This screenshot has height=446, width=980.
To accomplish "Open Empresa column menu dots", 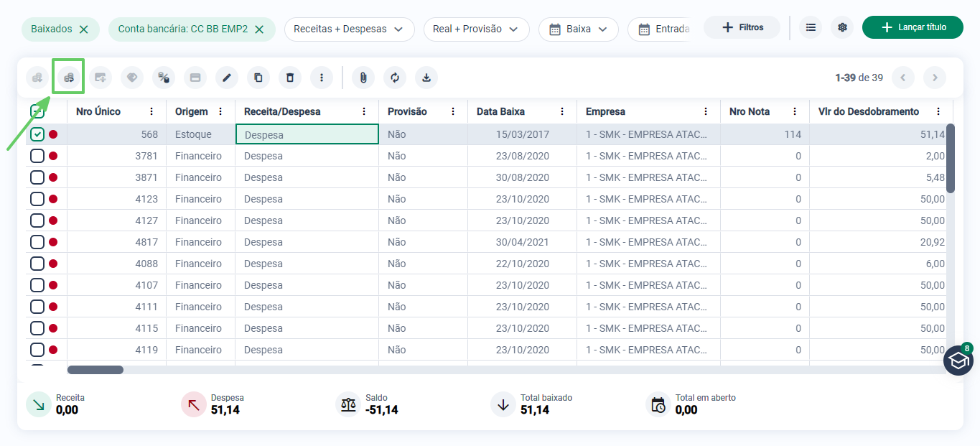I will 706,111.
